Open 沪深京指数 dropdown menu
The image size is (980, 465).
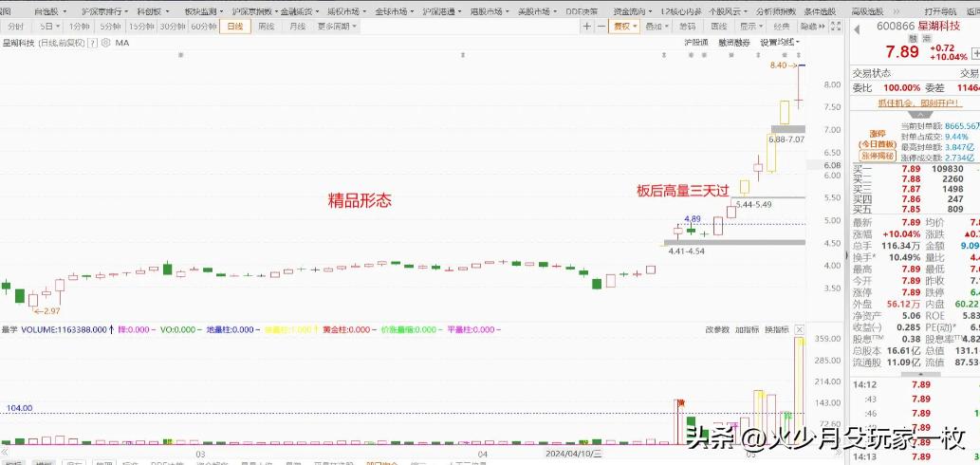[x=253, y=11]
